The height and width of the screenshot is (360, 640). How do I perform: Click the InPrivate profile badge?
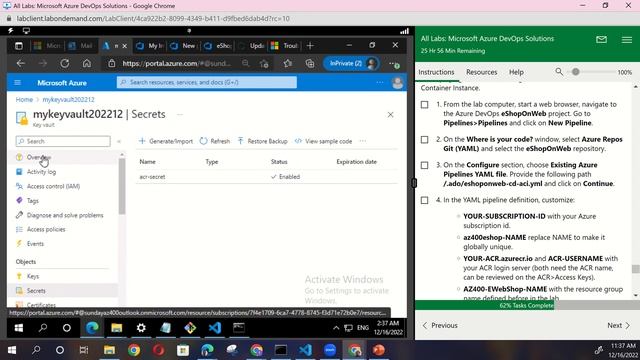point(351,64)
